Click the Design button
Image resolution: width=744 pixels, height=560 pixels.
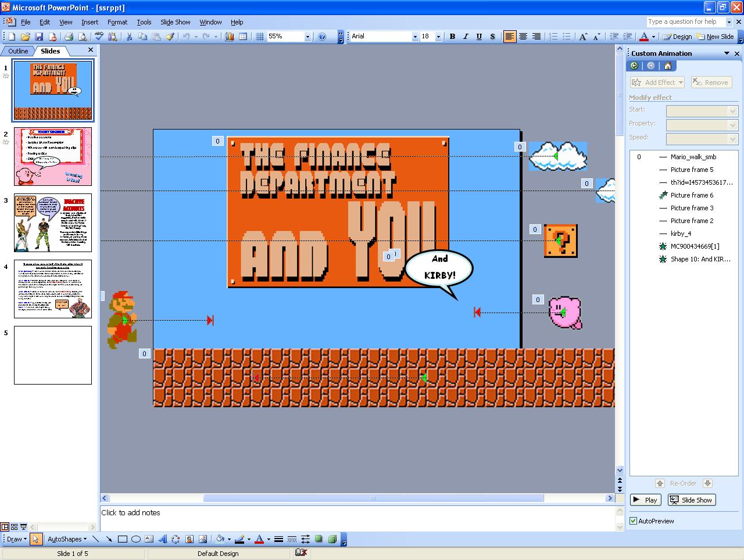(678, 37)
